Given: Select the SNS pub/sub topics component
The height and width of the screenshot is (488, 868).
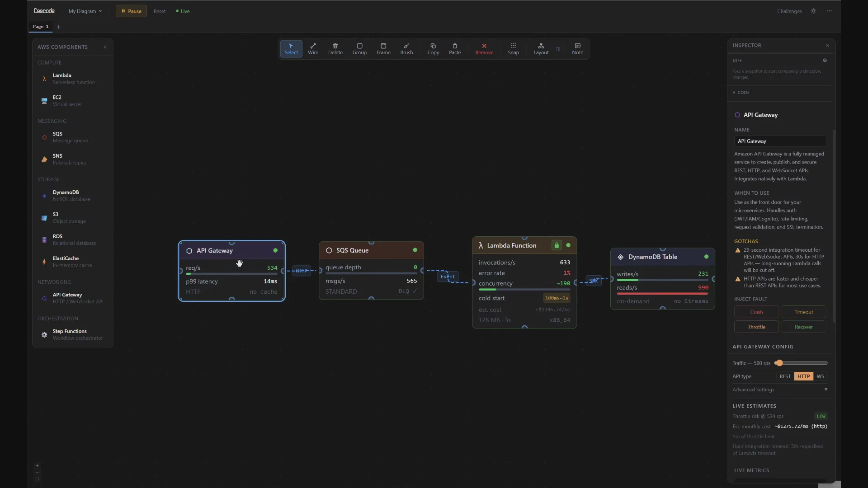Looking at the screenshot, I should (73, 159).
